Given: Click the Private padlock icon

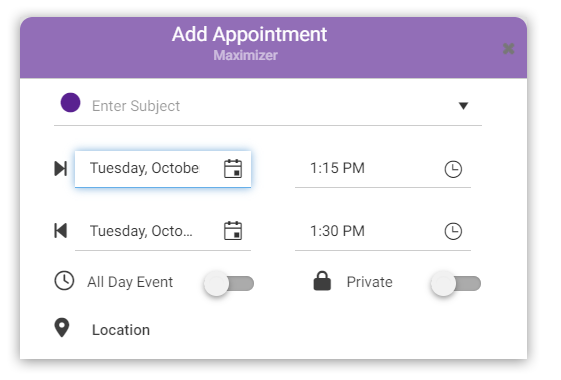Looking at the screenshot, I should pos(322,281).
